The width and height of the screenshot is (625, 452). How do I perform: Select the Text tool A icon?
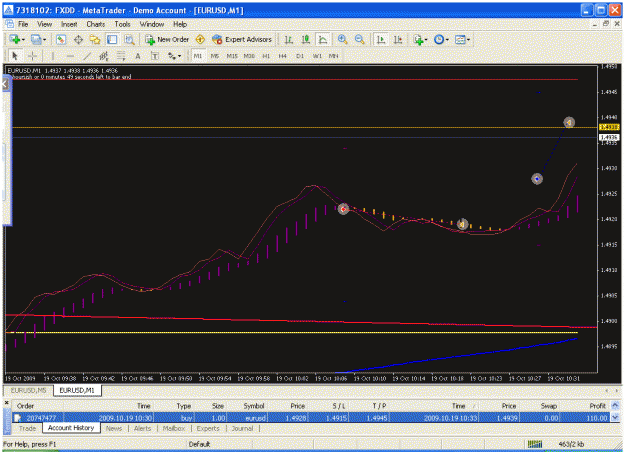[x=138, y=56]
